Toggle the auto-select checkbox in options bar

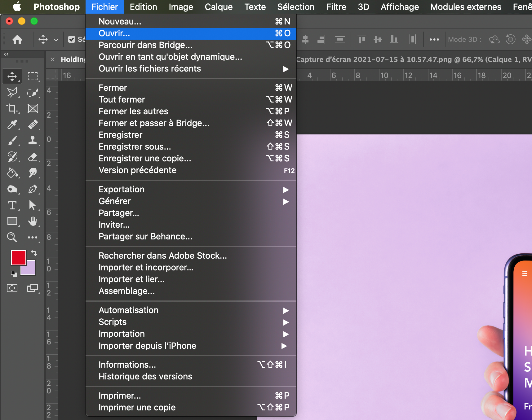(x=72, y=39)
